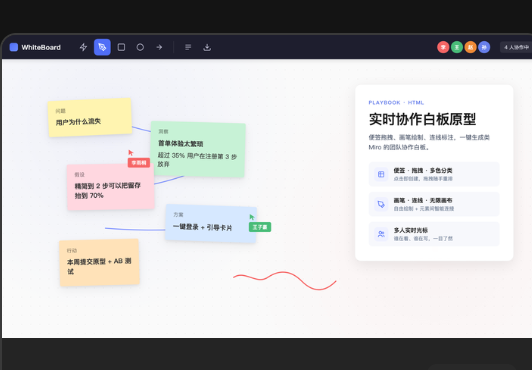Open the 便签 · 拖拽 · 多色分类 feature card
The width and height of the screenshot is (532, 370).
coord(434,174)
